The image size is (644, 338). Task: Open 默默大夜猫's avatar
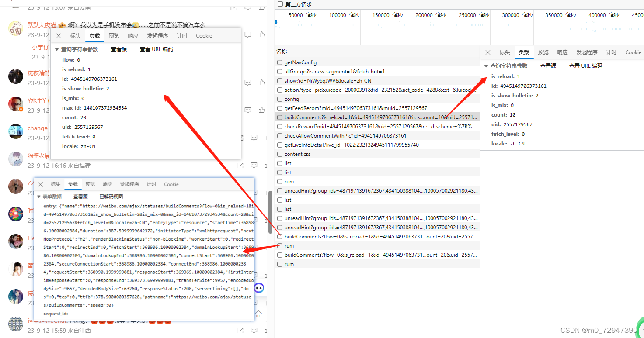(x=16, y=29)
